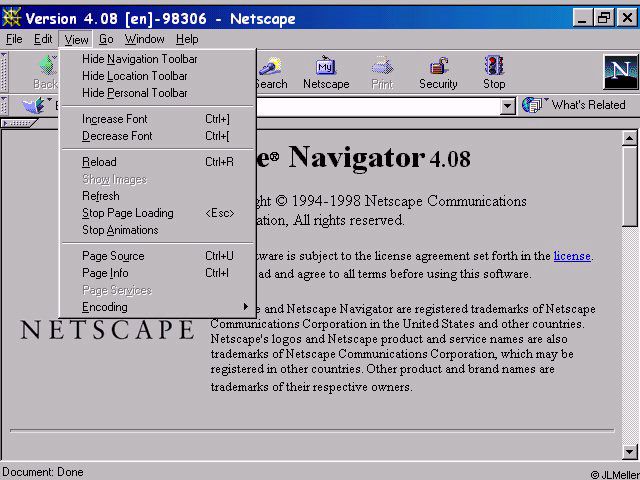Restore down the Netscape window
This screenshot has width=640, height=480.
coord(604,18)
